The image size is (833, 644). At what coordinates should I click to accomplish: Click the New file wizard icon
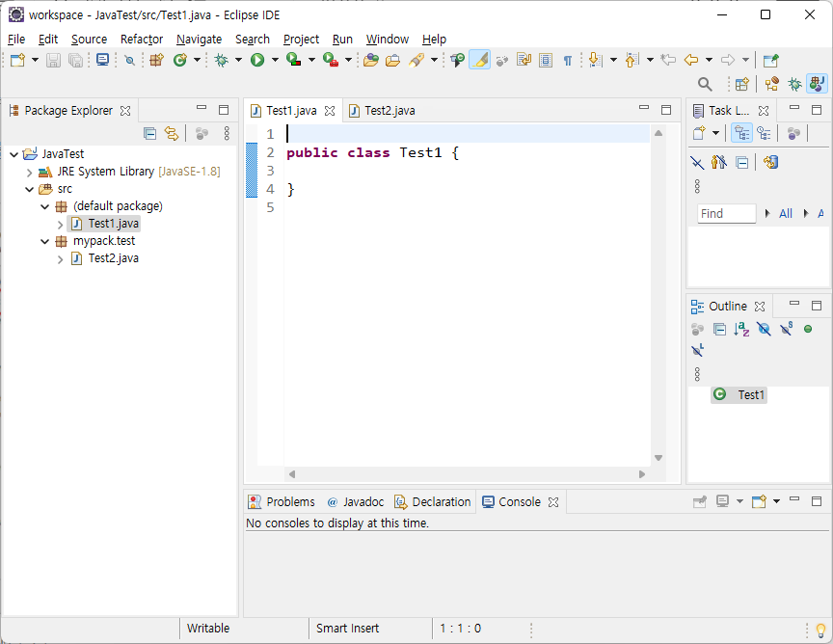tap(17, 60)
